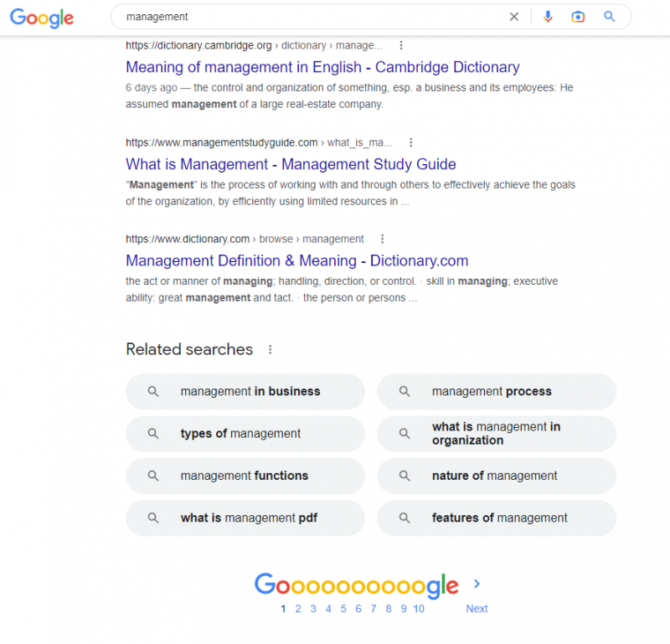Open the three-dot menu for Management Study Guide
The height and width of the screenshot is (644, 670).
(411, 142)
